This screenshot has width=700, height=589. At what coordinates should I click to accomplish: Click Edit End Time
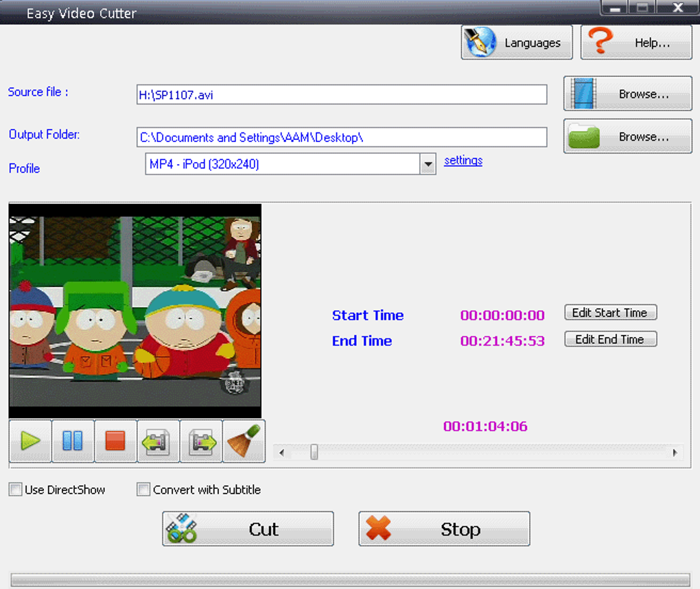click(x=610, y=339)
